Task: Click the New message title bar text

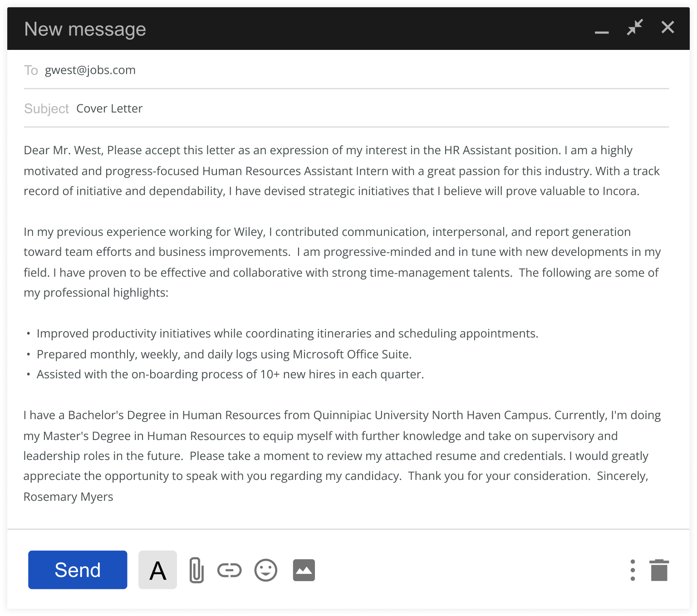Action: [85, 29]
